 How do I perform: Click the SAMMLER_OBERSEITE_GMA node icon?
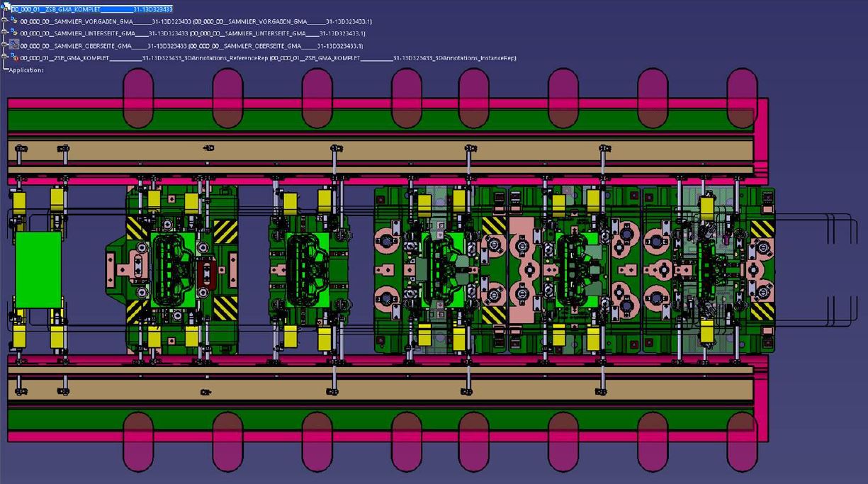tap(14, 45)
